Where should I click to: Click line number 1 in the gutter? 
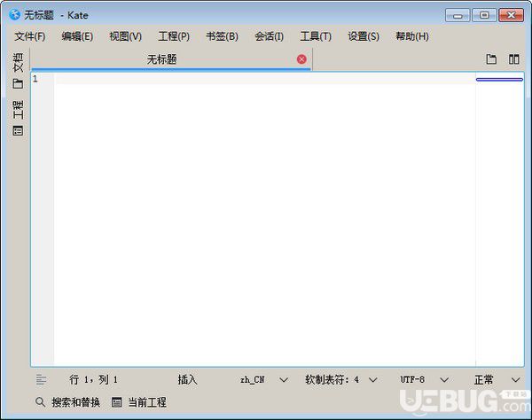35,79
